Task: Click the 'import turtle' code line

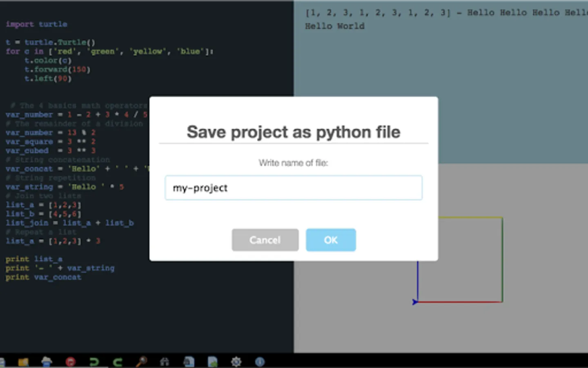Action: tap(37, 24)
